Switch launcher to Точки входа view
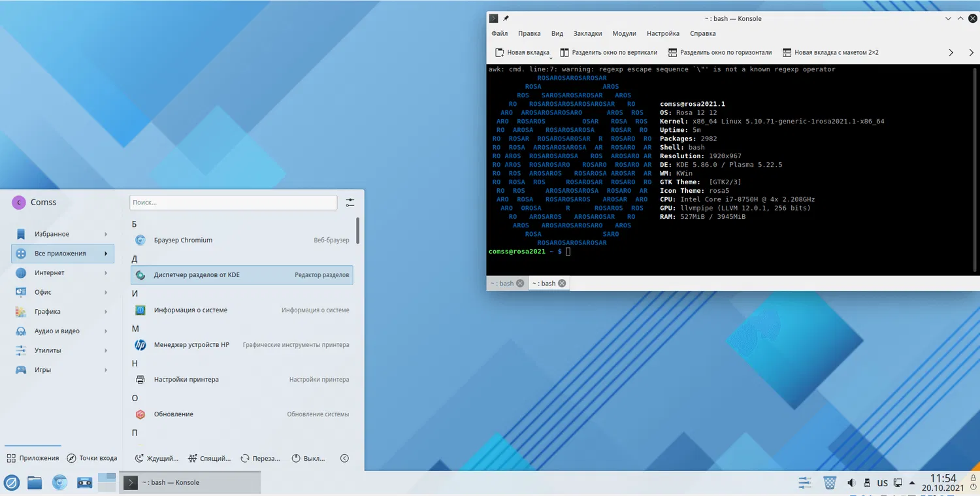The height and width of the screenshot is (496, 980). click(x=92, y=458)
